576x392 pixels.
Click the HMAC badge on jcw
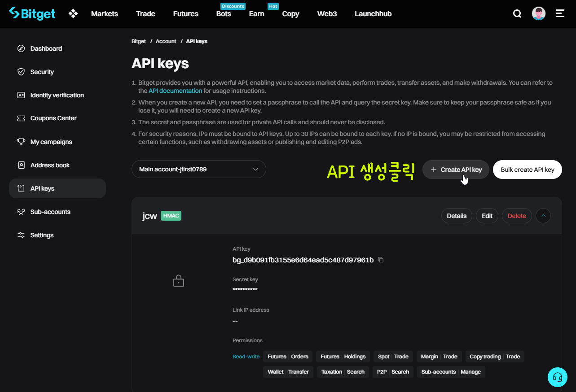click(x=171, y=216)
